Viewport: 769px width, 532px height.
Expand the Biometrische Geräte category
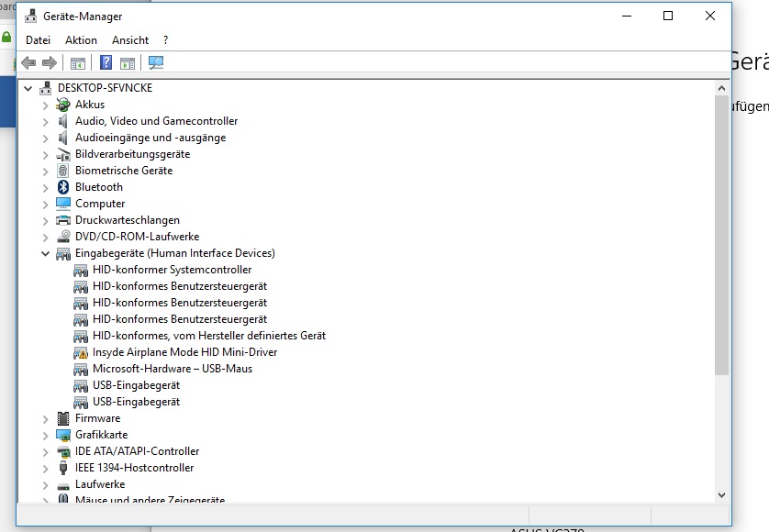click(45, 172)
